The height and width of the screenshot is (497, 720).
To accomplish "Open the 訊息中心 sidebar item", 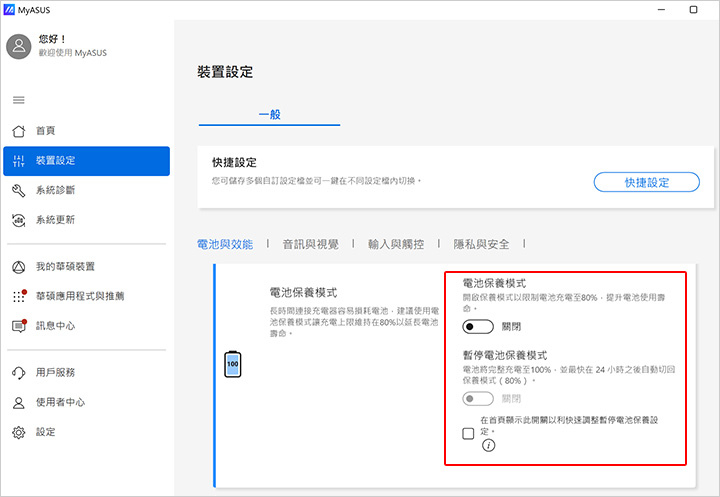I will 86,326.
